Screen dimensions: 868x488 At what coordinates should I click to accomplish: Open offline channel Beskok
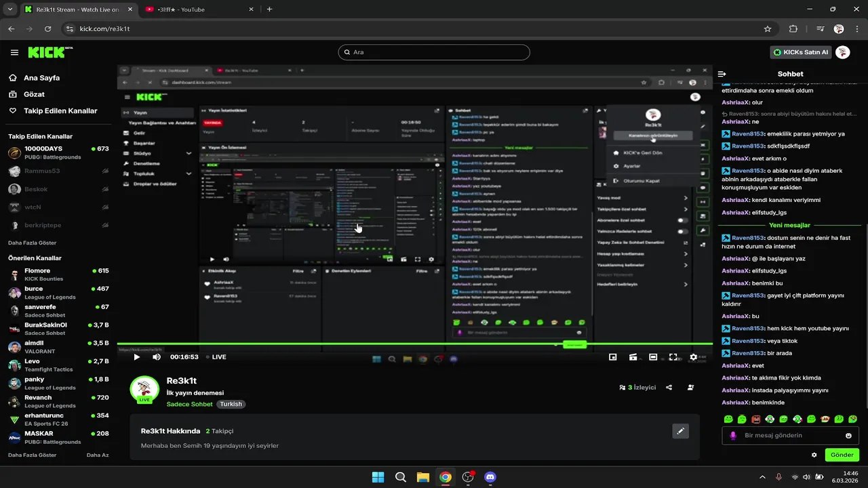pyautogui.click(x=58, y=189)
